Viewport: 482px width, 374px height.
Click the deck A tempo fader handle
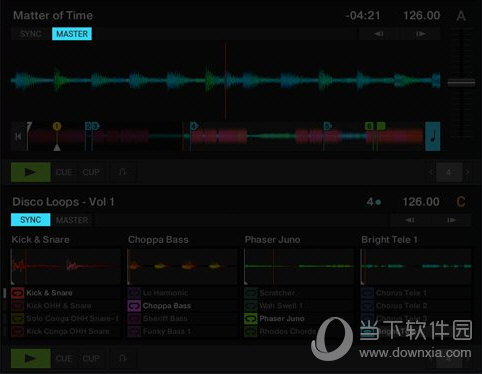tap(461, 82)
